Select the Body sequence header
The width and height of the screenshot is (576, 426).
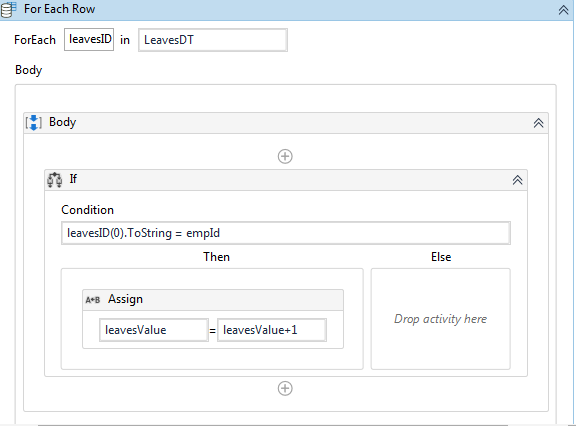tap(286, 123)
